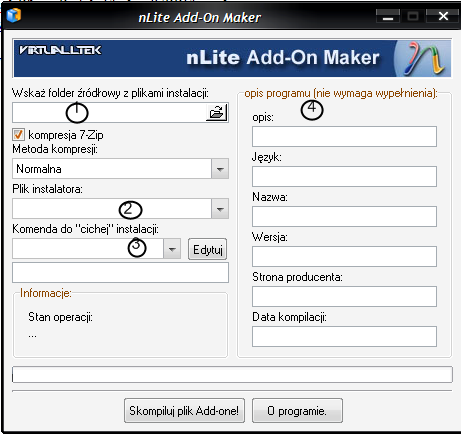
Task: Click the Edytuj button
Action: tap(208, 249)
